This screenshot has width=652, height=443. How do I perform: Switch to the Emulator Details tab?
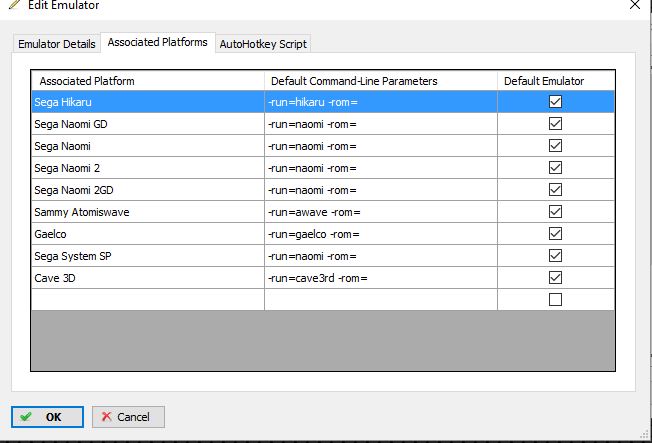point(57,44)
